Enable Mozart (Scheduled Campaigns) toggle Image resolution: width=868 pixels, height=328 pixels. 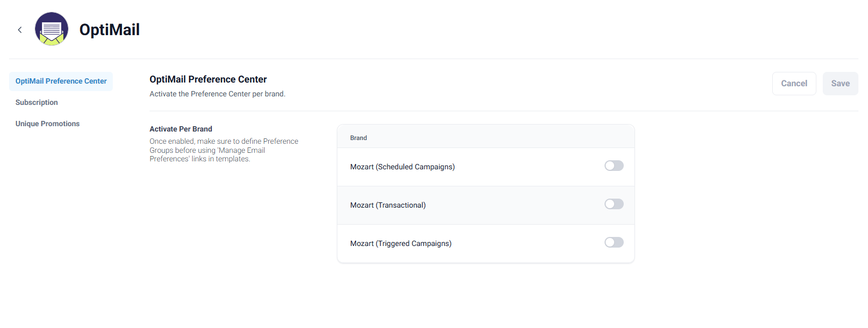614,166
